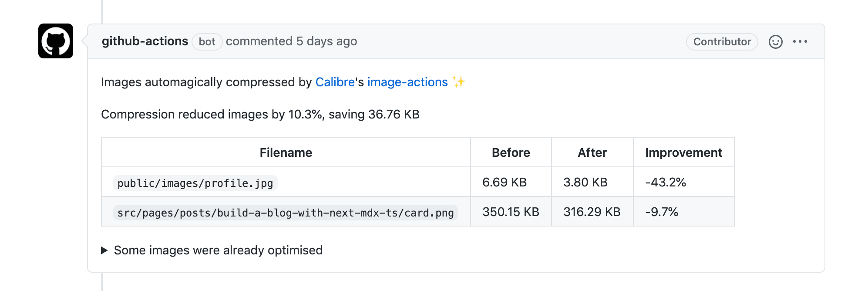This screenshot has height=291, width=868.
Task: Click the bot label badge
Action: click(207, 41)
